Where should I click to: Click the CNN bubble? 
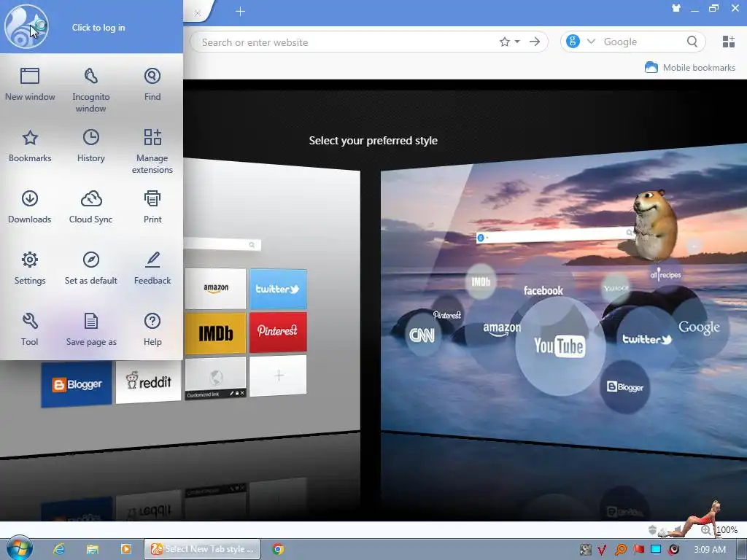tap(422, 335)
